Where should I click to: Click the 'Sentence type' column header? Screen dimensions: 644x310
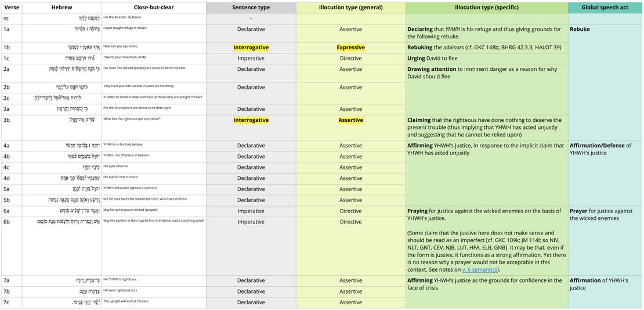[251, 8]
